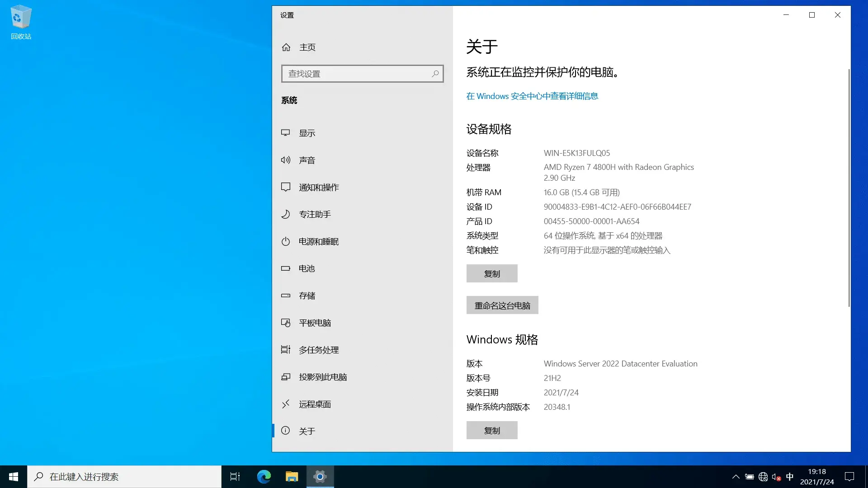Click the Settings gear taskbar icon
The image size is (868, 488).
click(x=320, y=477)
